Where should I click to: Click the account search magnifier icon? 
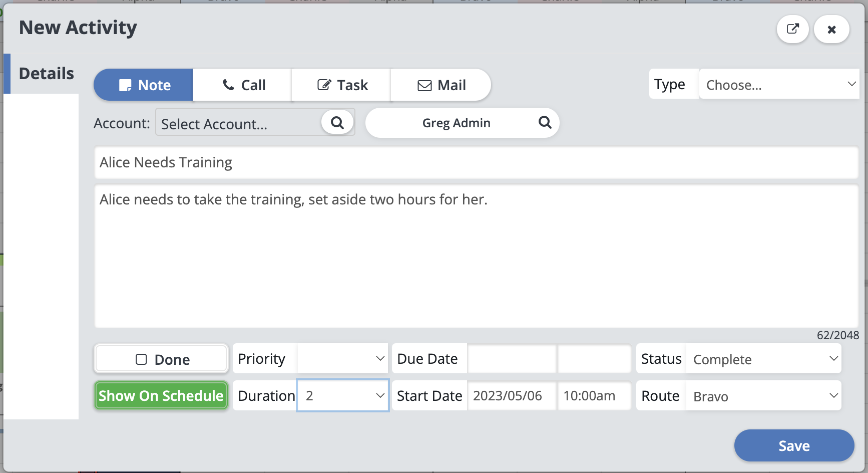pos(337,123)
